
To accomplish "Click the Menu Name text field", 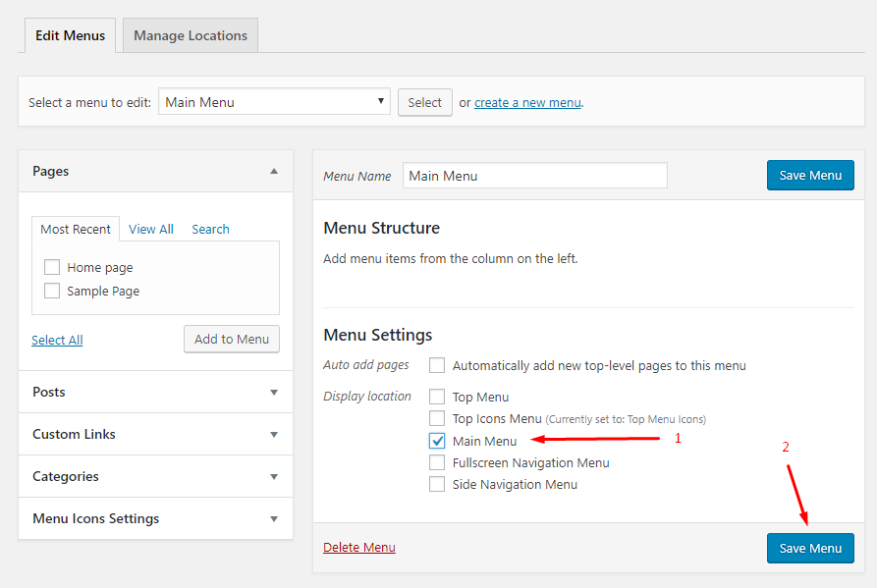I will pos(534,176).
